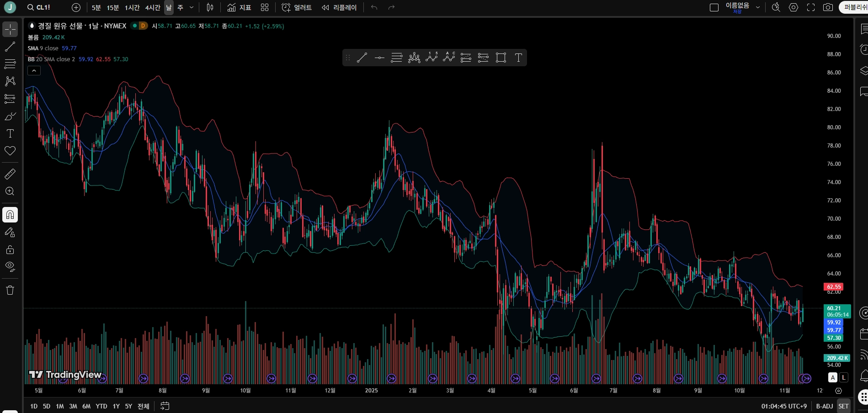The width and height of the screenshot is (868, 413).
Task: Activate the zoom in tool
Action: 10,191
